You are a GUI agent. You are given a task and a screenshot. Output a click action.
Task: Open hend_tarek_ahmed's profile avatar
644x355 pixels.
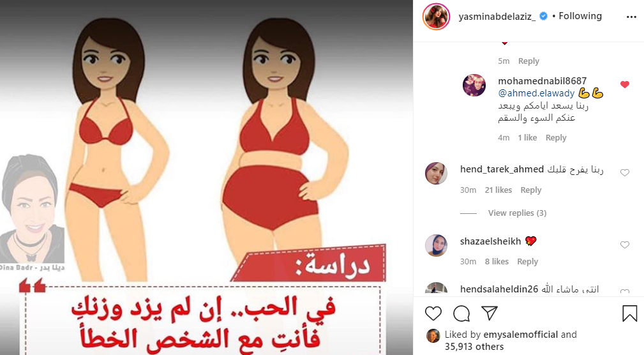click(x=436, y=174)
